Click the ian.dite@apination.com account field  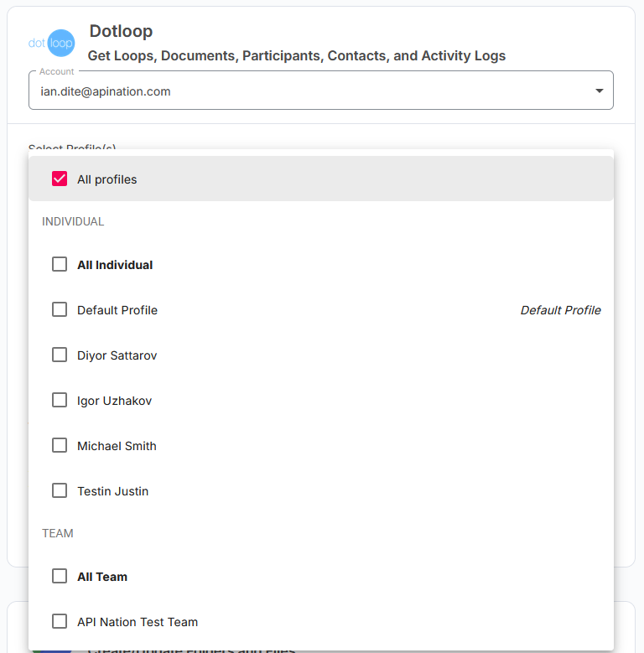(321, 91)
